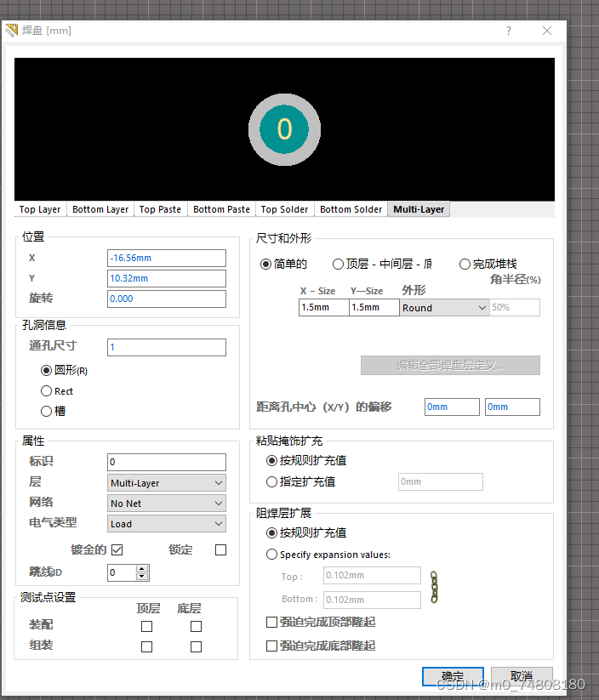Check 组装 testpoint 顶层 box
The image size is (599, 700).
(146, 647)
